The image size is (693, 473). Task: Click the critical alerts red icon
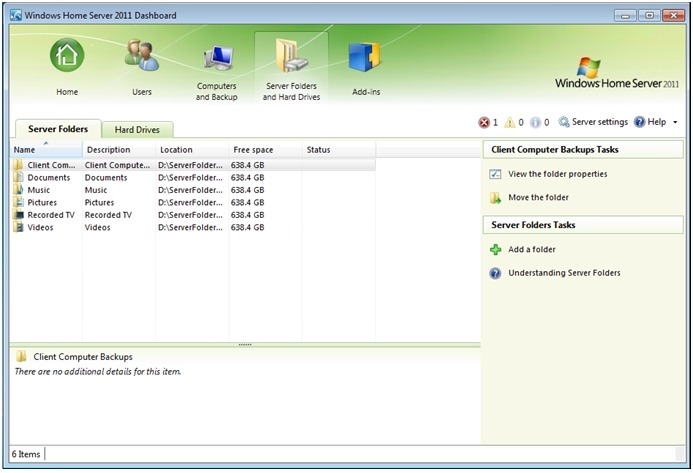point(485,123)
